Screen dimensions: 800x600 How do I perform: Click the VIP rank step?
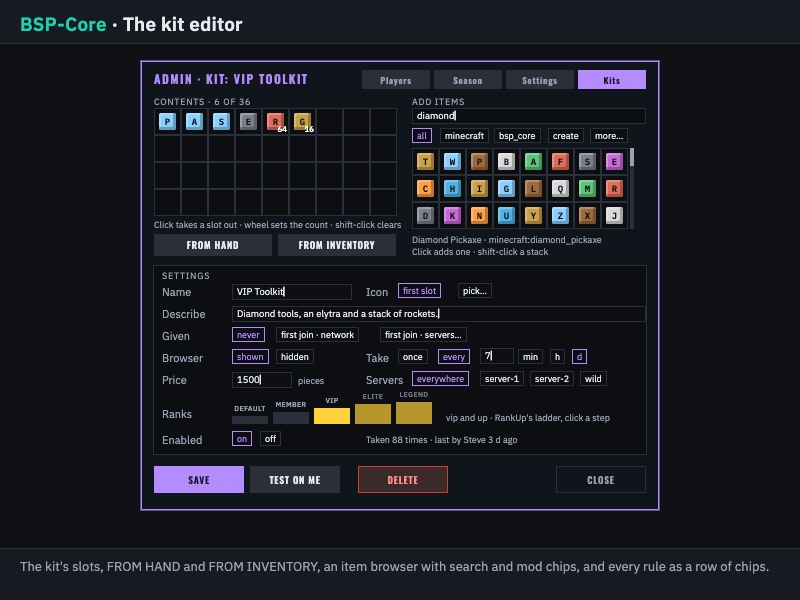pyautogui.click(x=332, y=416)
